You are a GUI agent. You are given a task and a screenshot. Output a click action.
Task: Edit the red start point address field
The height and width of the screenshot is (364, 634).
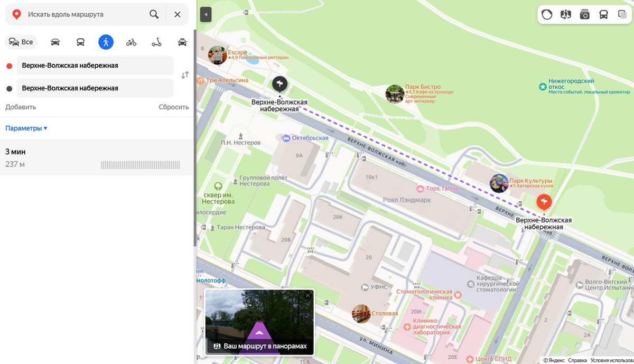coord(95,66)
